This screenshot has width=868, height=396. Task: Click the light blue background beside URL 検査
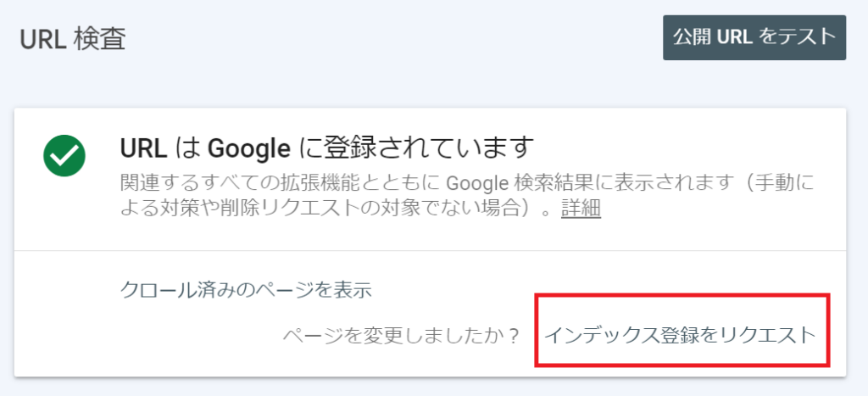pyautogui.click(x=387, y=39)
